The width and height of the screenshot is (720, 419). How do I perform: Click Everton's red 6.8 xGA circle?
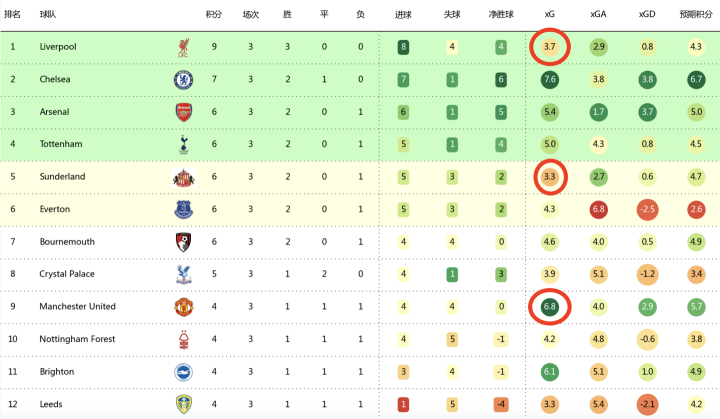598,209
